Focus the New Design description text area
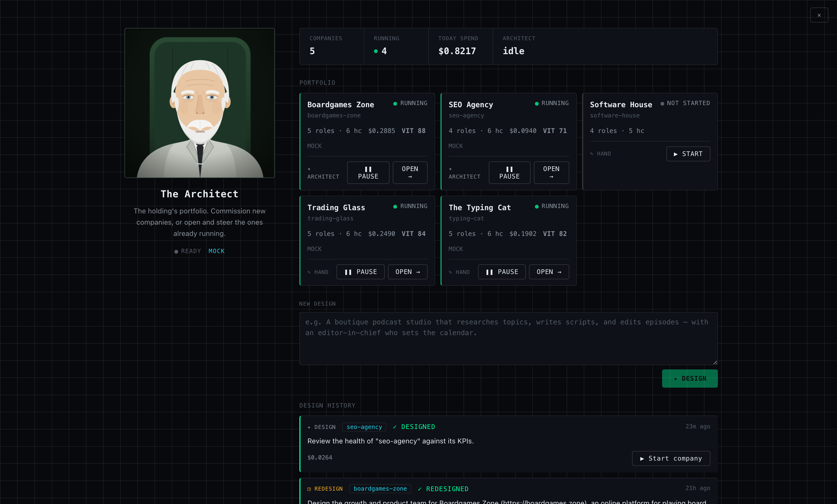This screenshot has width=837, height=504. 508,338
